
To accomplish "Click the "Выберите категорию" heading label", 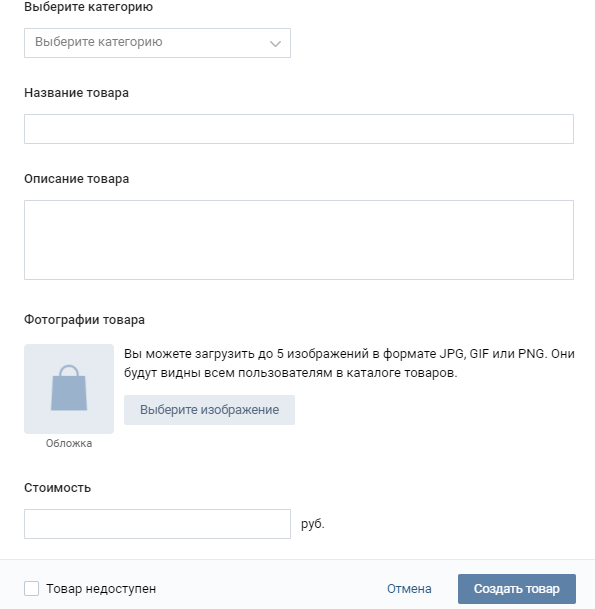I will [x=89, y=7].
